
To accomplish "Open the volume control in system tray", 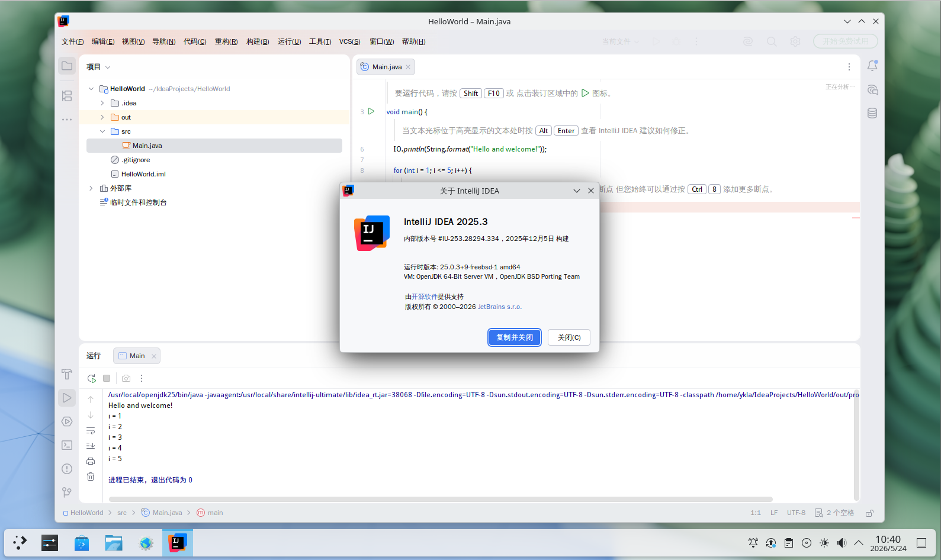I will 842,543.
